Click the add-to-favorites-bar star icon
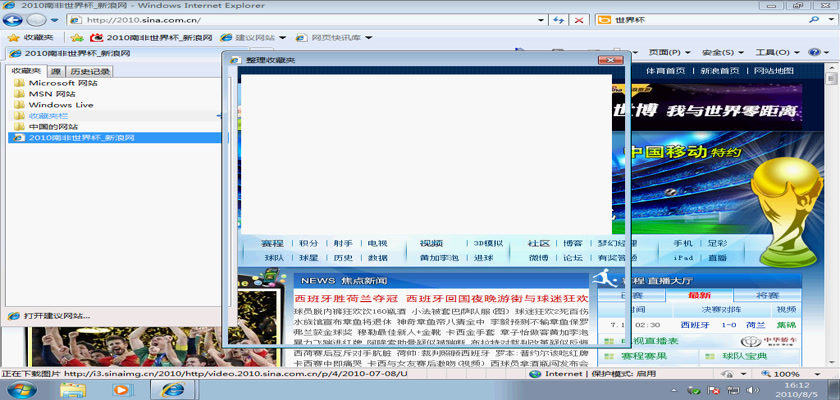840x400 pixels. 75,38
